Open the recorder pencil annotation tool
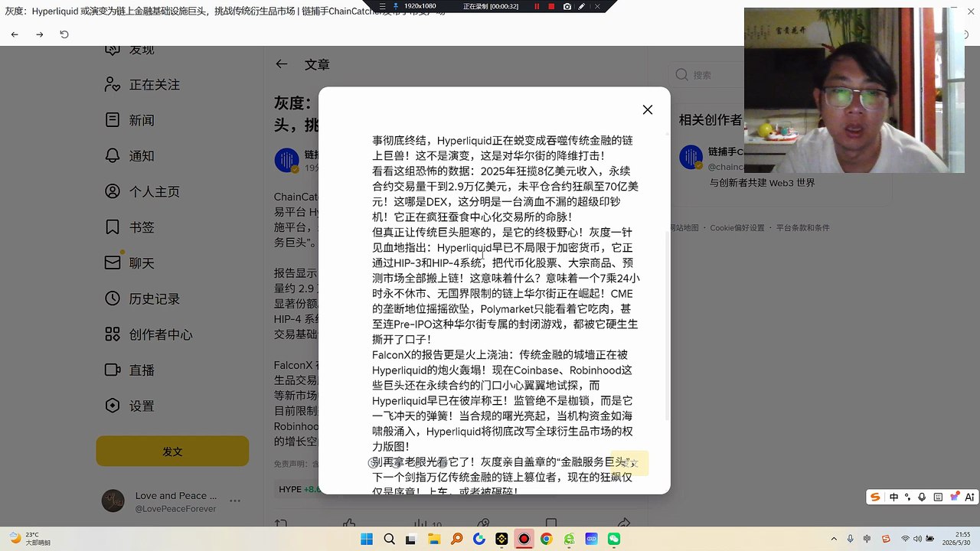 (x=582, y=6)
